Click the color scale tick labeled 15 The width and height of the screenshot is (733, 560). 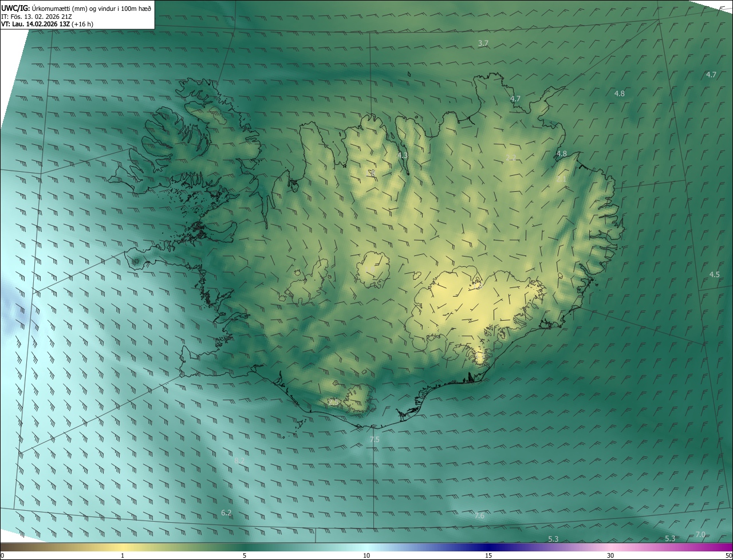[488, 555]
